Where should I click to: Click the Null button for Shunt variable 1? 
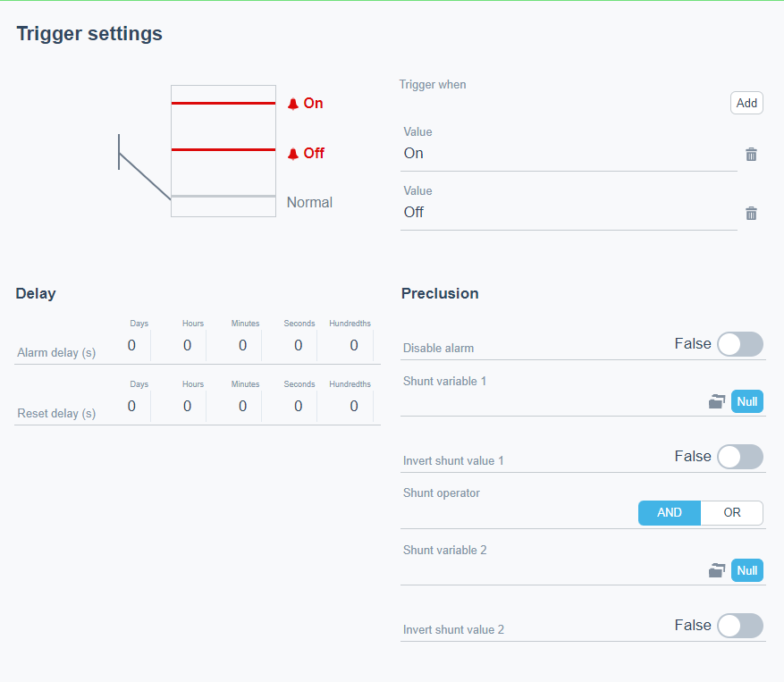click(x=747, y=401)
